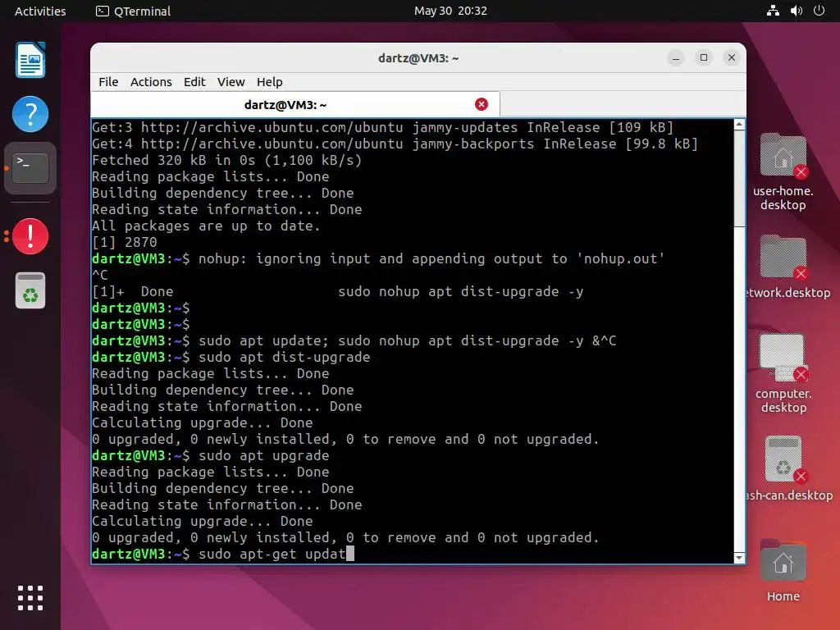Open power menu icon in top bar

[819, 11]
